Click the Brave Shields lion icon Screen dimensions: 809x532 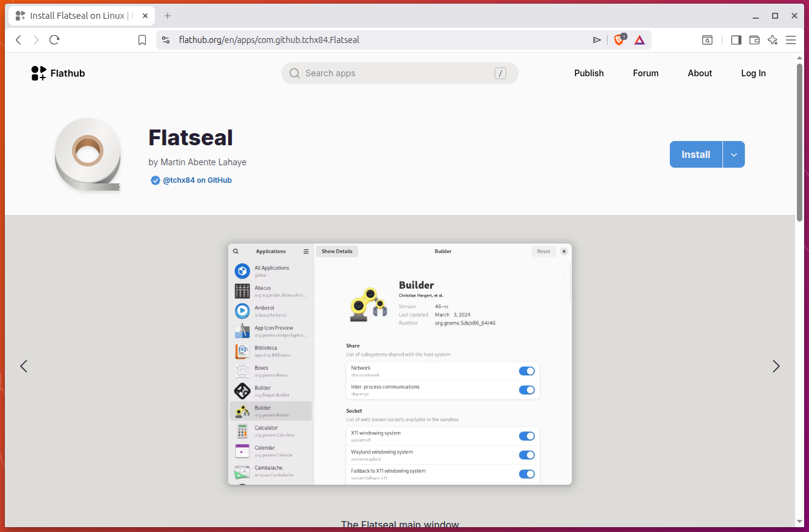619,40
